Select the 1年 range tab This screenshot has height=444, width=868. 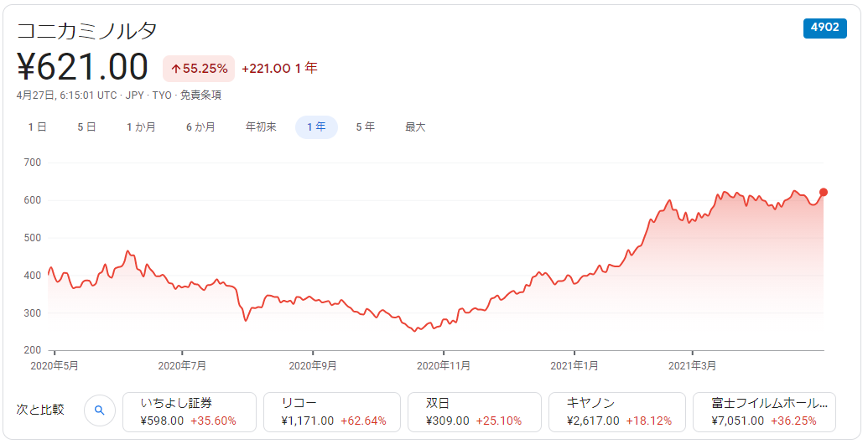point(317,127)
